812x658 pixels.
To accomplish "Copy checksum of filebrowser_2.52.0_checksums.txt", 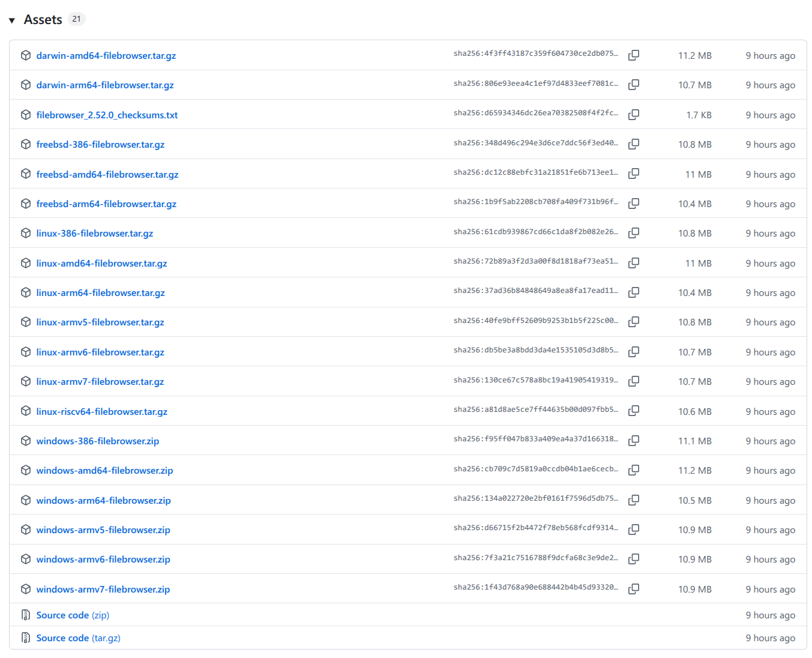I will coord(633,115).
